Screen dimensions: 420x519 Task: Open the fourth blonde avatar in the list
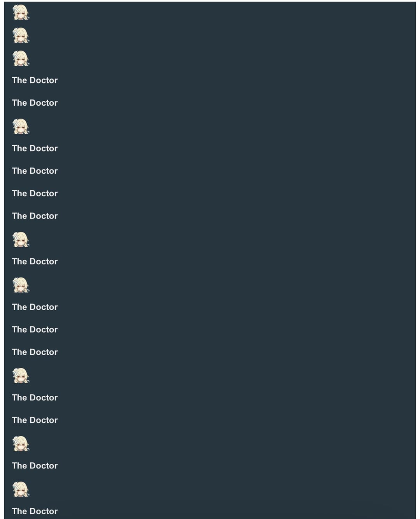(21, 126)
